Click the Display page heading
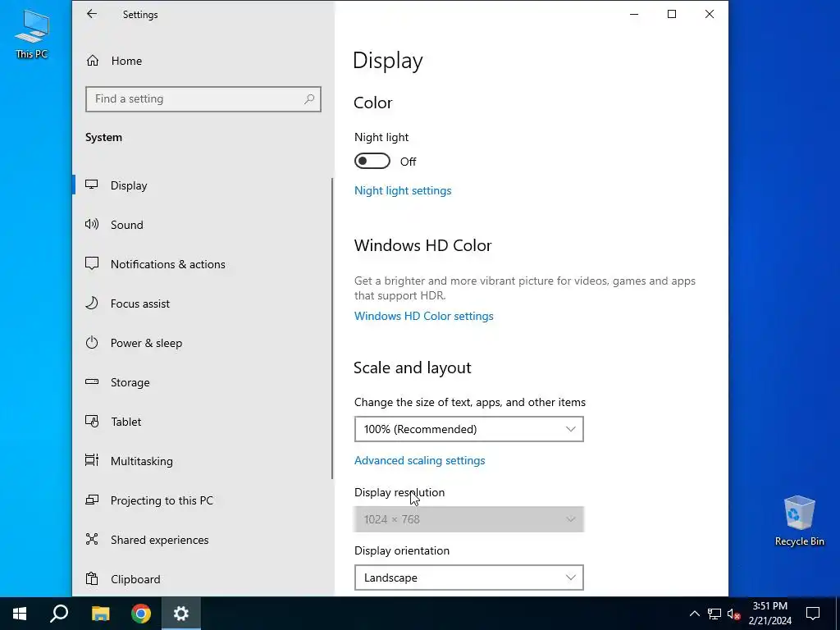Viewport: 840px width, 630px height. tap(388, 61)
